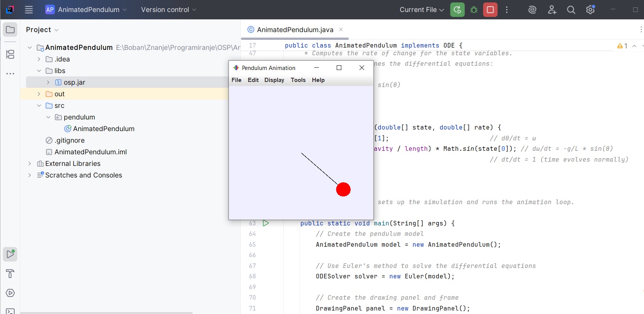This screenshot has height=314, width=644.
Task: Click line number 68 in gutter
Action: (x=252, y=276)
